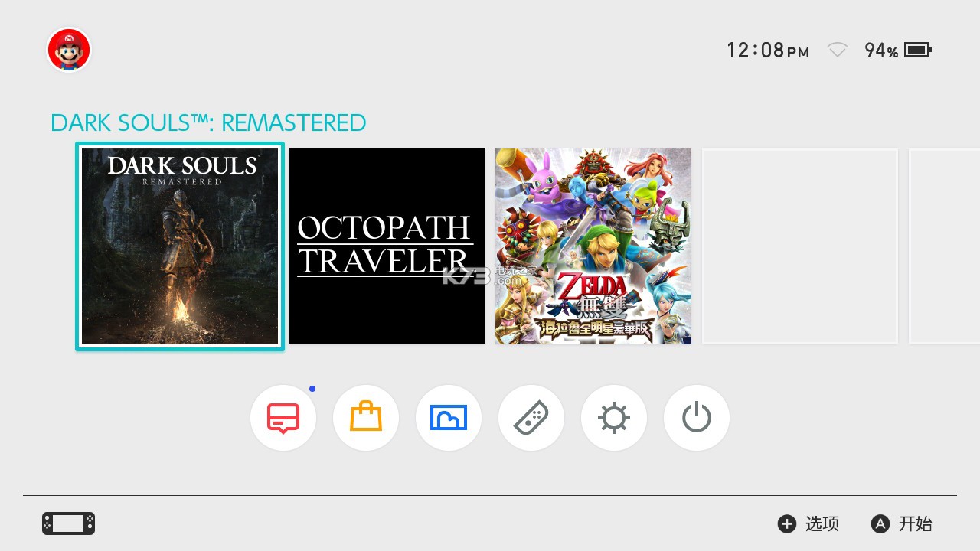Select the Zelda Hyrule Warriors game tile

(593, 246)
